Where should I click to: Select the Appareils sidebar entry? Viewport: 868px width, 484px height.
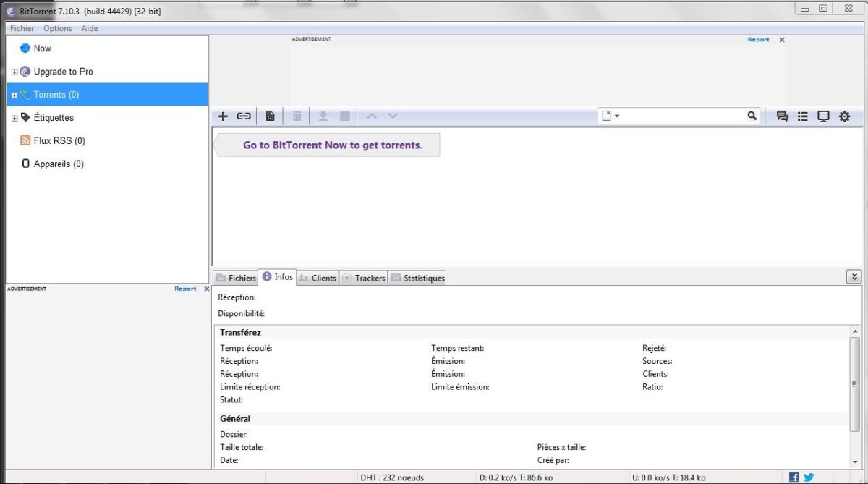tap(58, 164)
